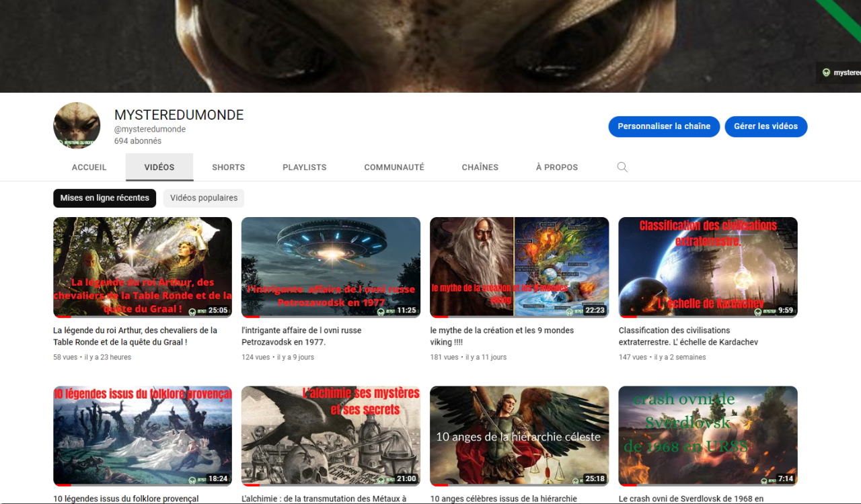Screen dimensions: 861x504
Task: Open the 9 mondes viking thumbnail
Action: point(519,267)
